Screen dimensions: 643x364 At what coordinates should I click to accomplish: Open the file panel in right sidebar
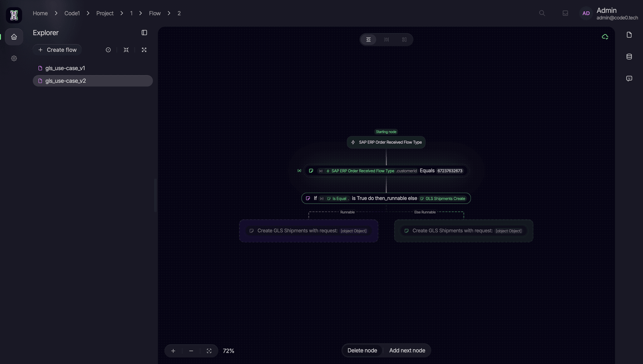coord(629,35)
